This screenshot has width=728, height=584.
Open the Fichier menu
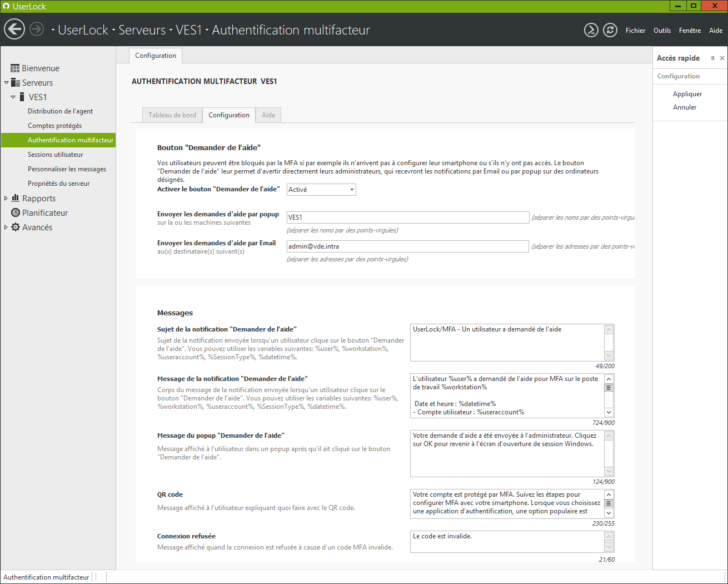click(635, 31)
